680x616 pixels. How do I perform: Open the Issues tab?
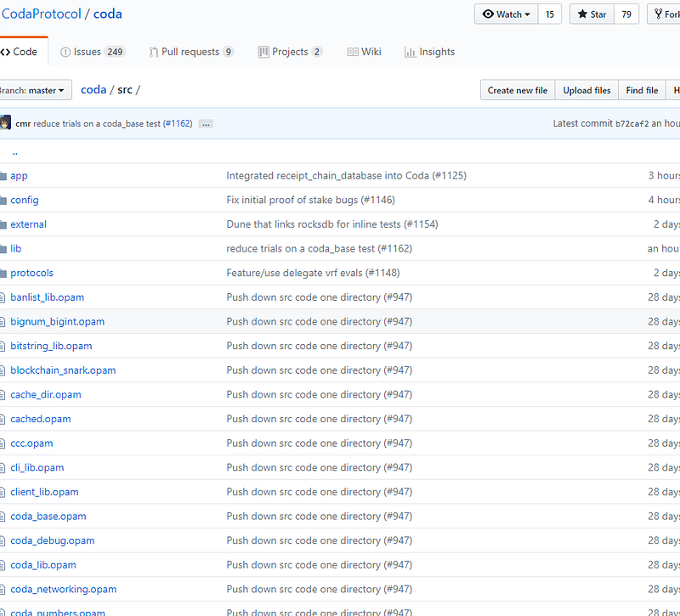click(93, 52)
